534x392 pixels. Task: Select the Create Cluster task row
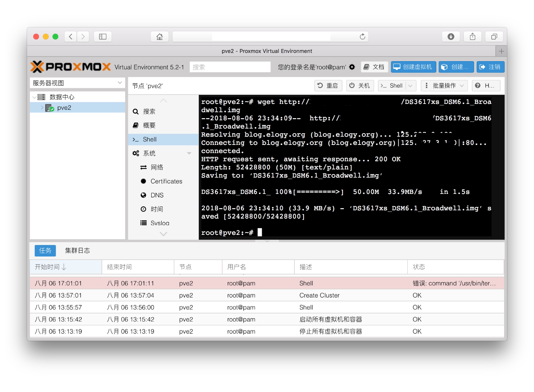click(x=267, y=295)
